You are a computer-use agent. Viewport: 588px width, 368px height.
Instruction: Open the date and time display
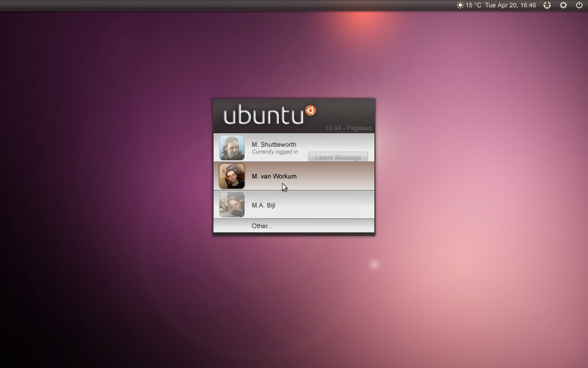(x=510, y=6)
